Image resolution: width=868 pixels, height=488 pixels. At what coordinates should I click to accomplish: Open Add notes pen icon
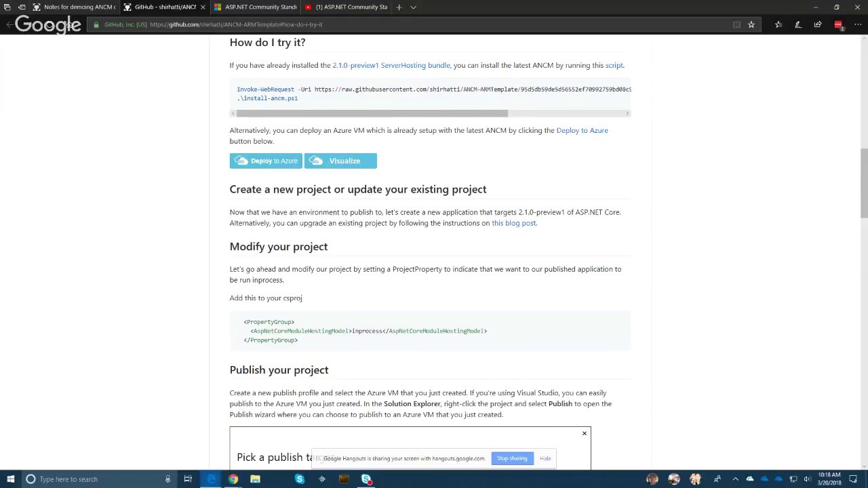pos(798,24)
